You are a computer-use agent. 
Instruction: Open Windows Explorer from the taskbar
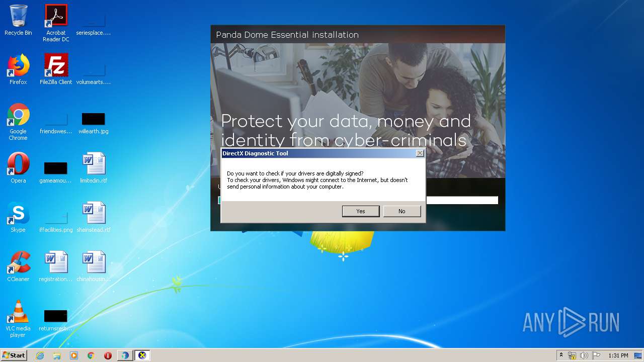pyautogui.click(x=57, y=355)
